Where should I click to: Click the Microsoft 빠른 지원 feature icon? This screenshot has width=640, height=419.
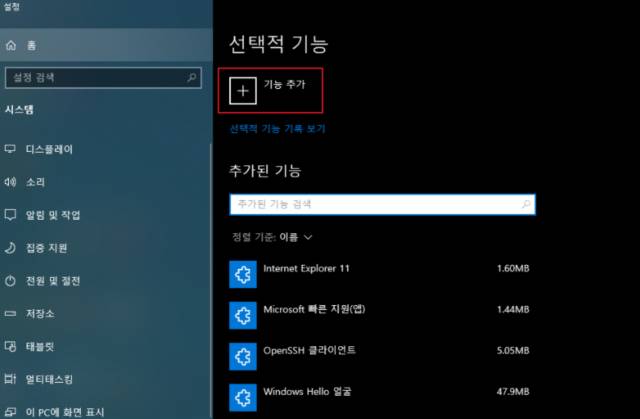243,315
